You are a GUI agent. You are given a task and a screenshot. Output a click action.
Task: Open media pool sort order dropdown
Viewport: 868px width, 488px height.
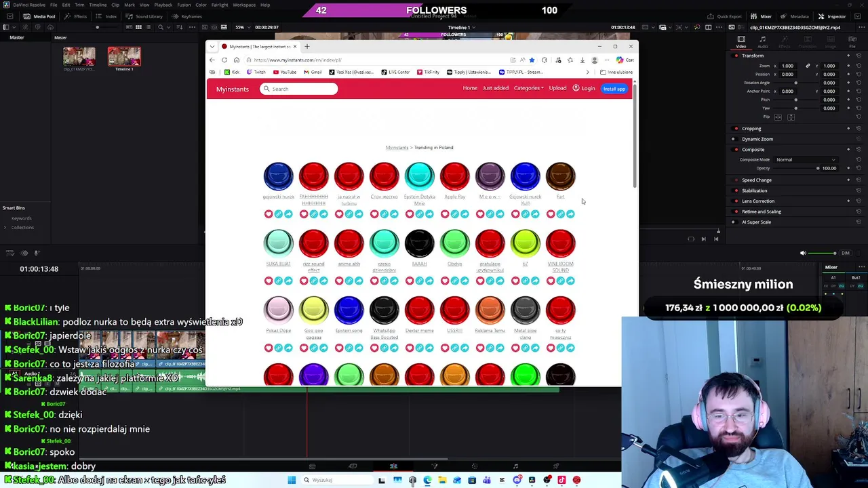[178, 27]
